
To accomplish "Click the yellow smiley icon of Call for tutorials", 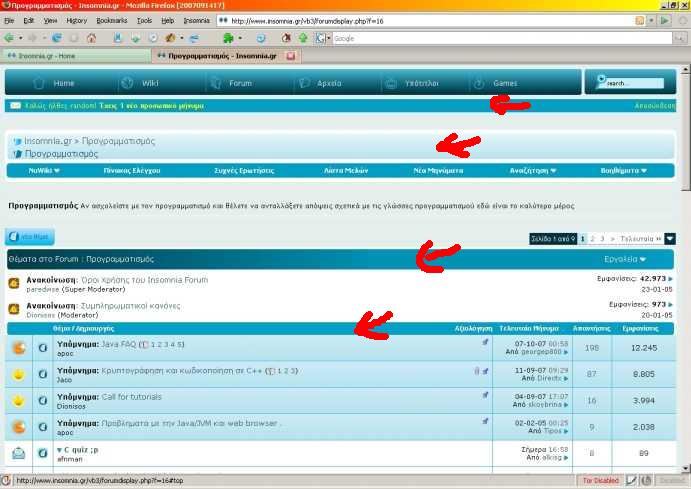I will click(x=19, y=401).
